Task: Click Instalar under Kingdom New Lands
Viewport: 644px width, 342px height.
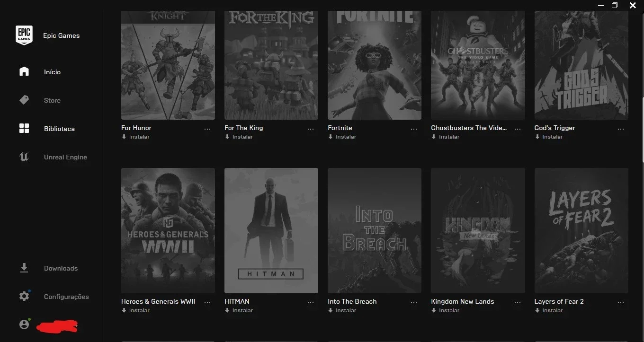Action: (x=449, y=310)
